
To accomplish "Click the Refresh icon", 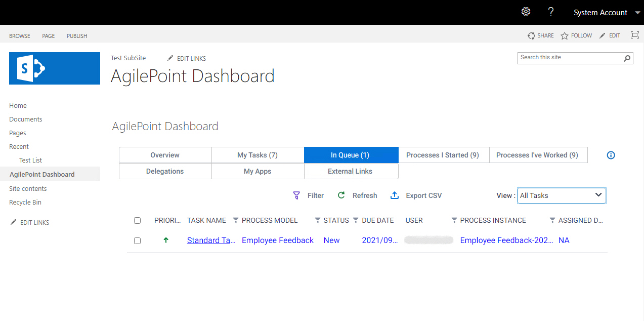I will [341, 195].
